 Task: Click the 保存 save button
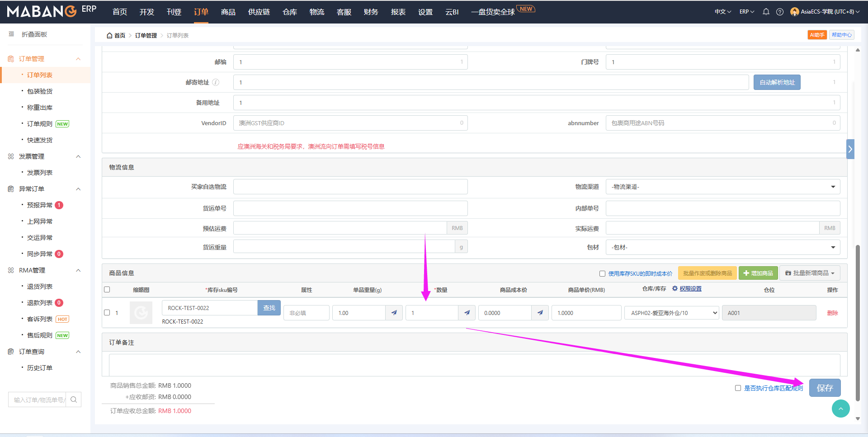tap(825, 388)
